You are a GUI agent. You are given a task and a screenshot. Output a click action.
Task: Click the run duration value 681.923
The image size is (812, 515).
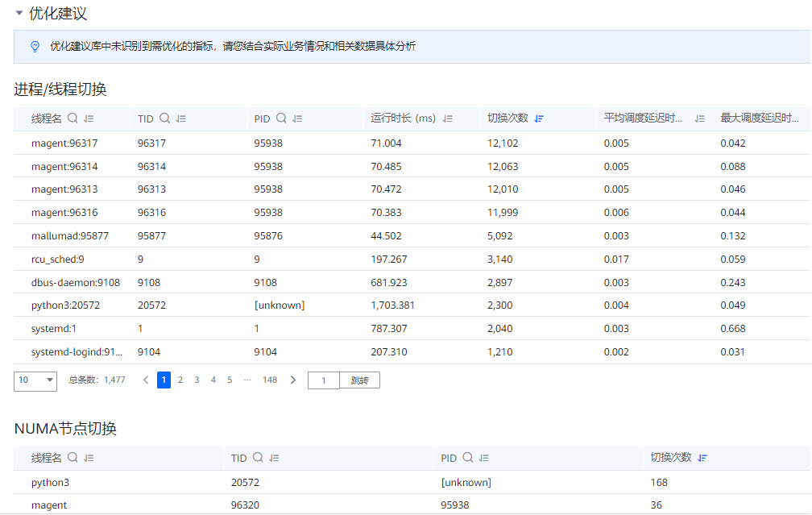389,283
